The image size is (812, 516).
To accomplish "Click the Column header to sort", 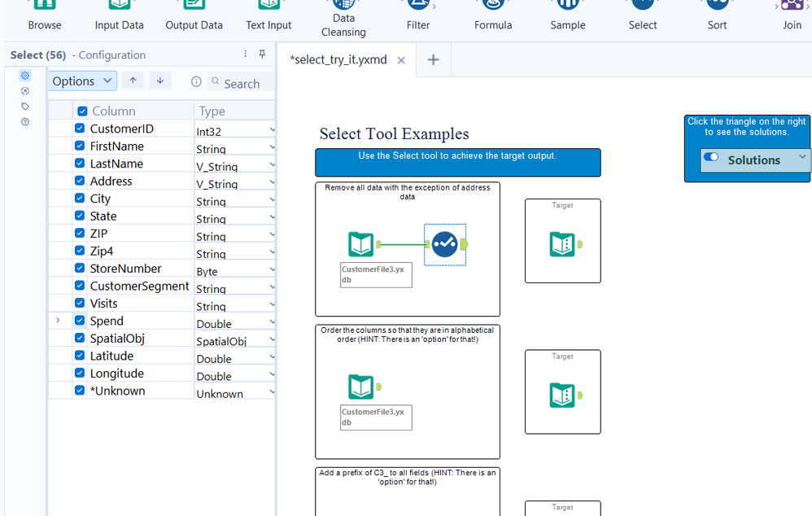I will point(114,111).
